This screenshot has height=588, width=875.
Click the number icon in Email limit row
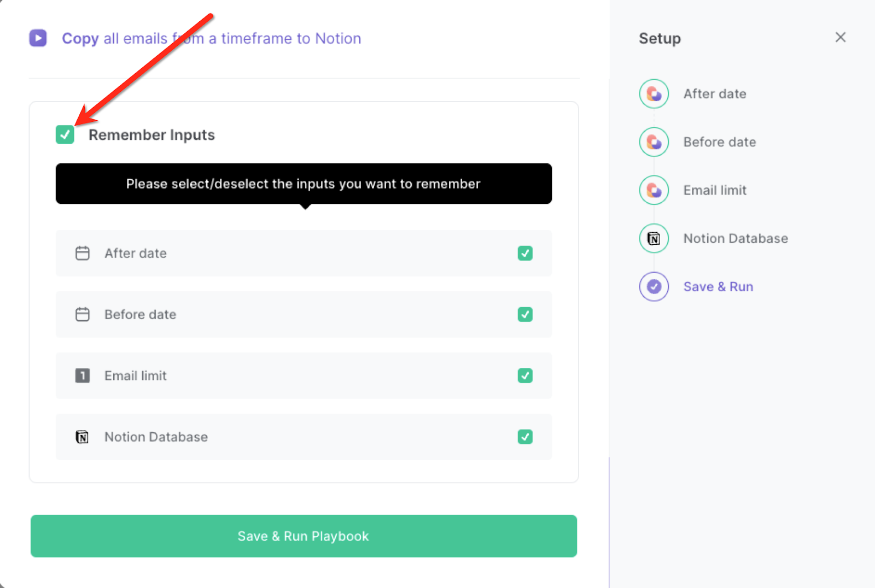(83, 375)
